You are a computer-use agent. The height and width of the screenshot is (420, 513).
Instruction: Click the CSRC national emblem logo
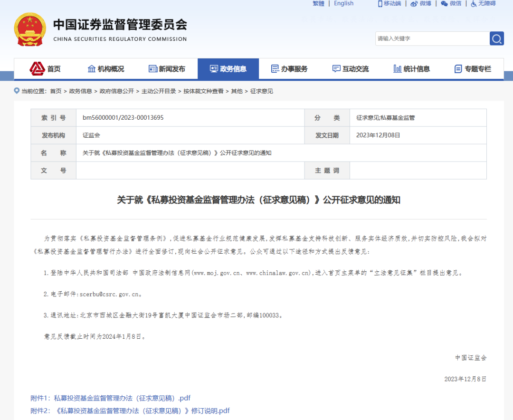(30, 29)
